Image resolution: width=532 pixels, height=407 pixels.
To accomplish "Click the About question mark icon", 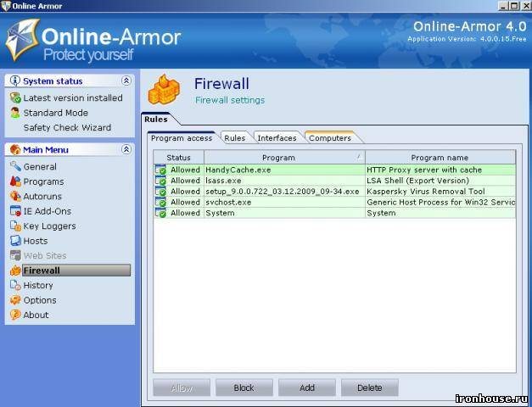I will (15, 315).
